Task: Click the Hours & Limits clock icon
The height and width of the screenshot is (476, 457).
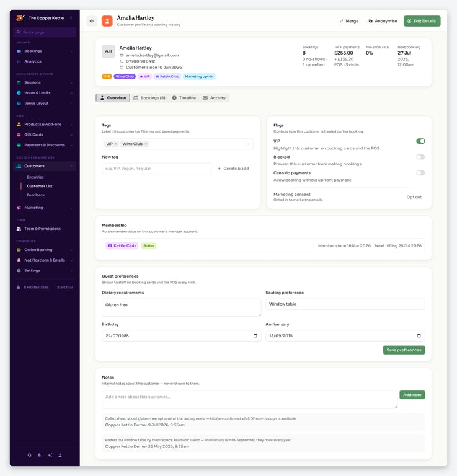Action: pyautogui.click(x=19, y=93)
